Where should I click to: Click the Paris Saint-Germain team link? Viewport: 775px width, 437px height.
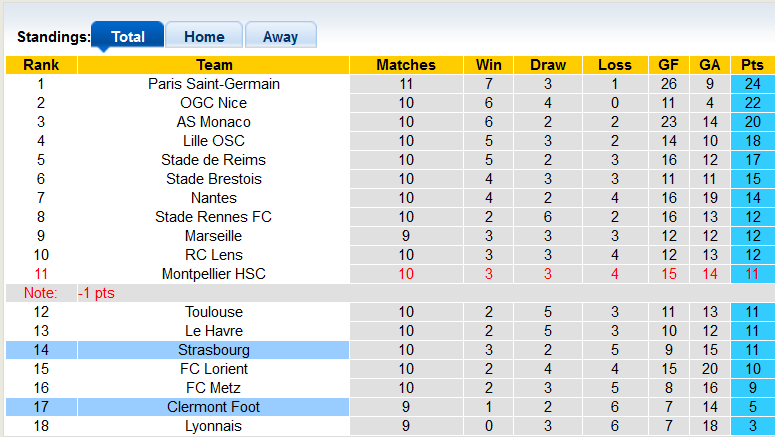coord(213,84)
